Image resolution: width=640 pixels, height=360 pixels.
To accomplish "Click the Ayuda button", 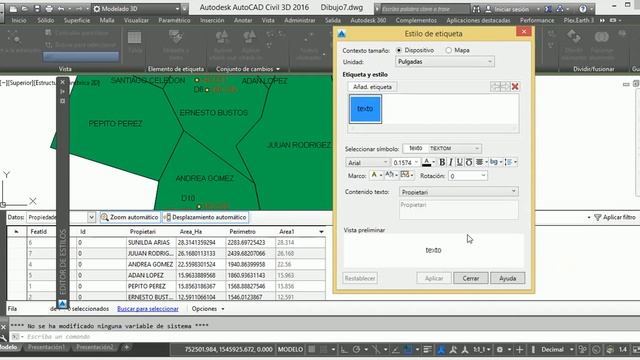I will (508, 278).
